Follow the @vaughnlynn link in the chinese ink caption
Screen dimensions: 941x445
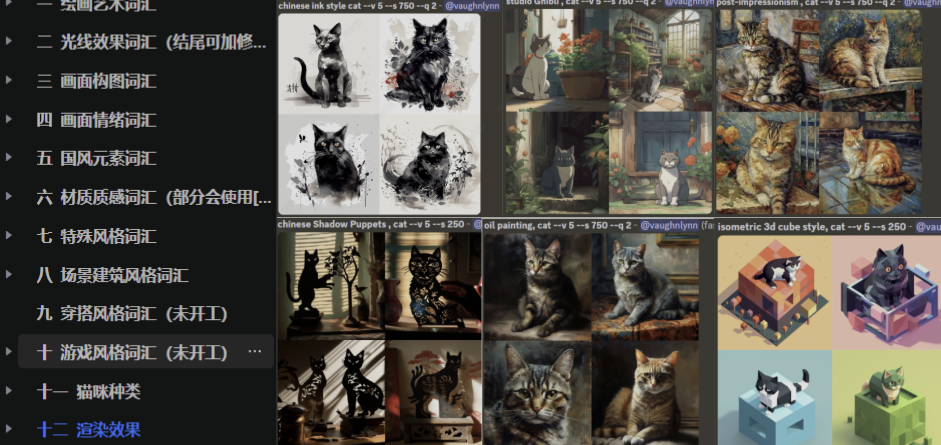472,5
